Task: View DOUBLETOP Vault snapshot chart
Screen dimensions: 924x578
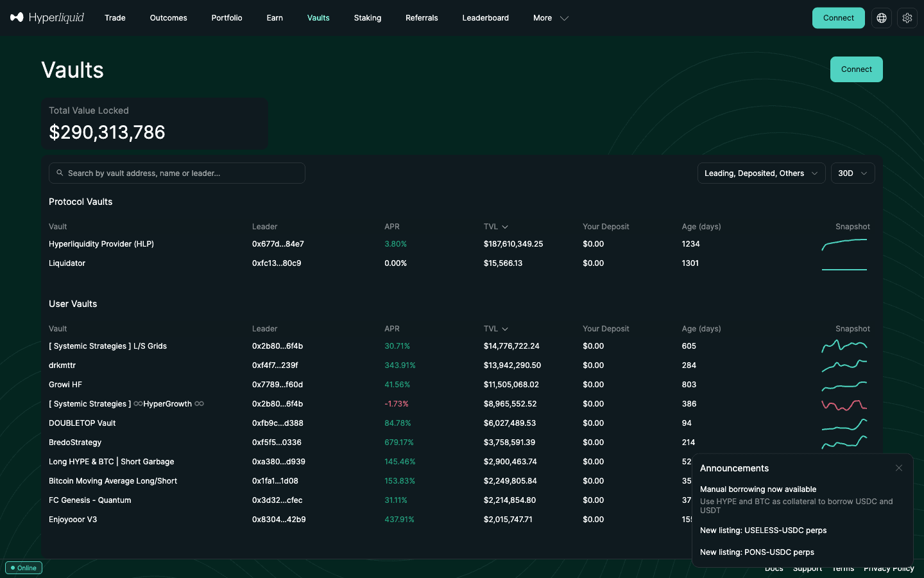Action: point(844,424)
